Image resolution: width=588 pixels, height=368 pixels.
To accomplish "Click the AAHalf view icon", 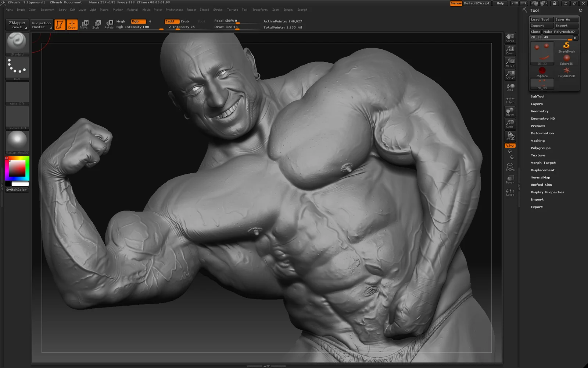I will [510, 75].
